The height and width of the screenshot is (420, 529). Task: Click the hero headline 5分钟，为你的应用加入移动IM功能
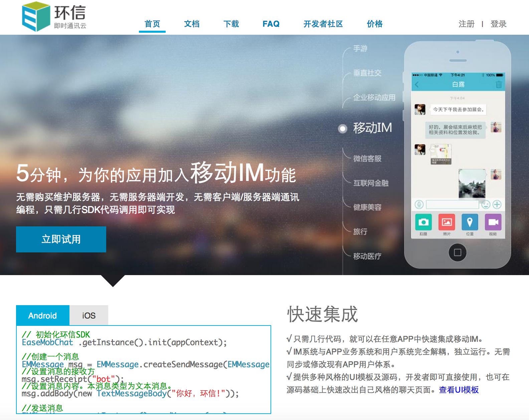(156, 173)
